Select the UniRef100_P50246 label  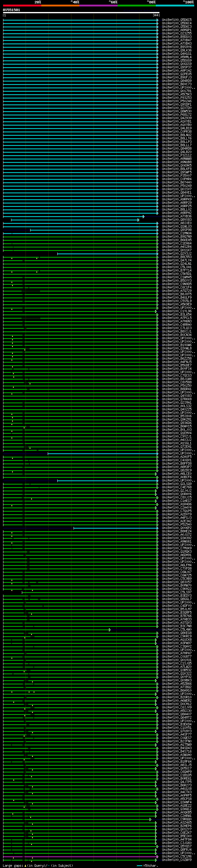pos(177,101)
